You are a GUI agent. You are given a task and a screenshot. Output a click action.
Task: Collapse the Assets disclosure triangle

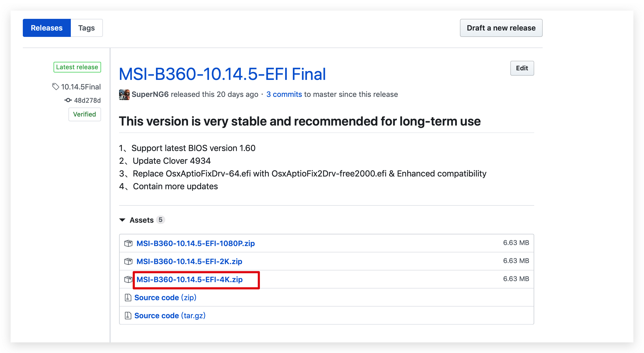click(122, 220)
